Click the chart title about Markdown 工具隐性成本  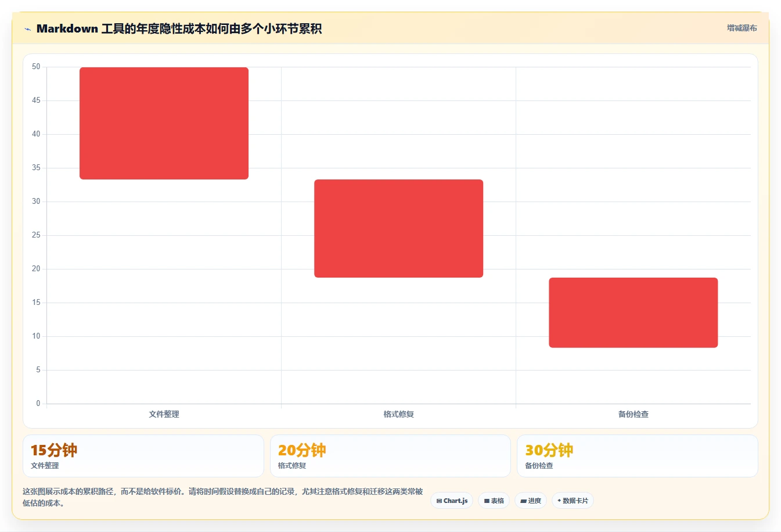tap(179, 28)
